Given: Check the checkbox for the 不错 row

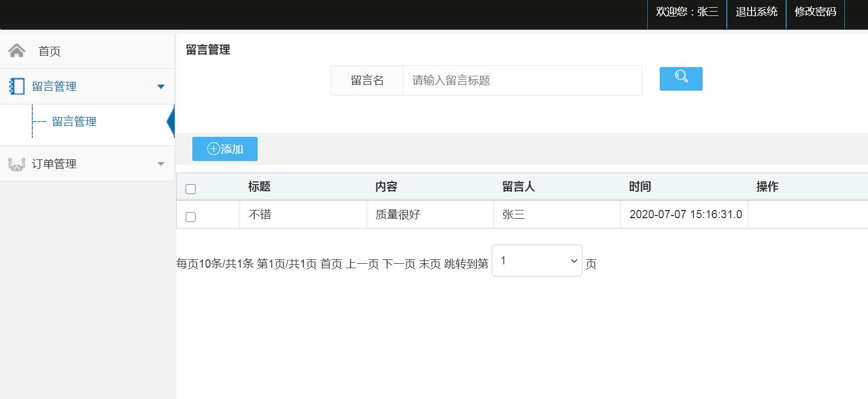Looking at the screenshot, I should coord(191,217).
